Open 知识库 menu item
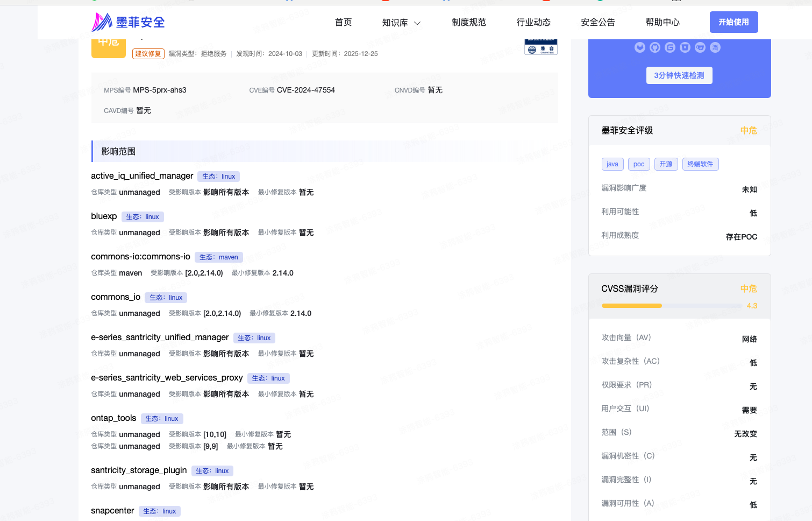The width and height of the screenshot is (812, 521). 395,23
